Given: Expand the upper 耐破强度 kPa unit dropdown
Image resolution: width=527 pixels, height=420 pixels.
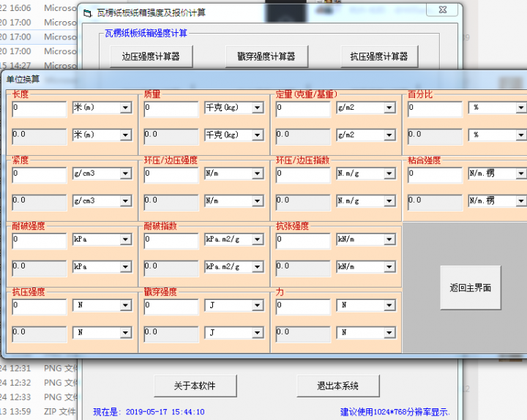Looking at the screenshot, I should pos(125,240).
